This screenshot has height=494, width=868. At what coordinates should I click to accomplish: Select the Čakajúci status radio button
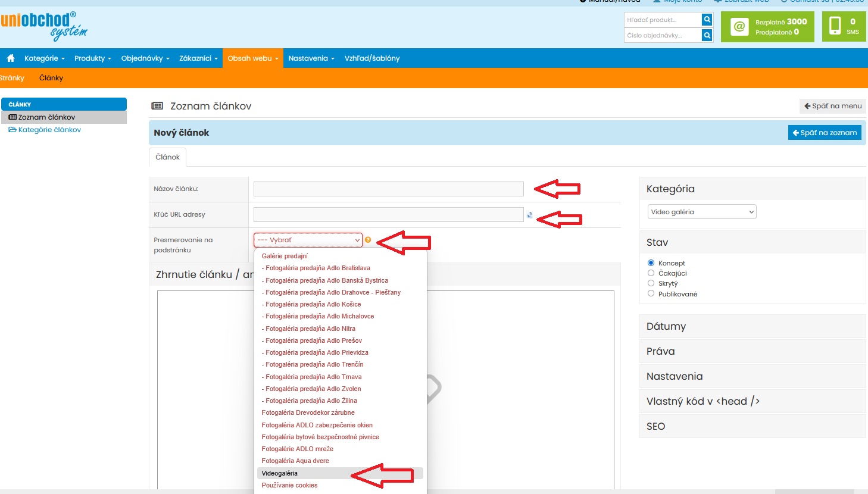coord(651,273)
